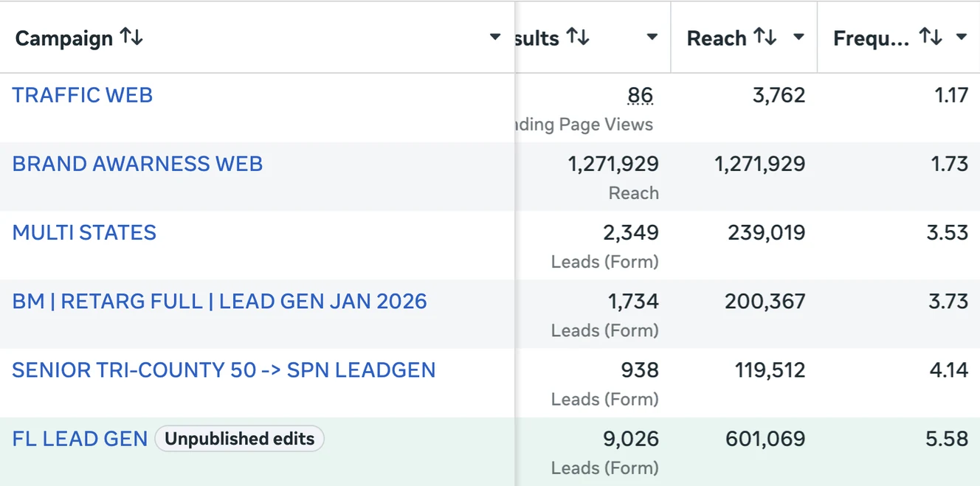The height and width of the screenshot is (486, 980).
Task: Open SENIOR TRI-COUNTY 50 -> SPN LEADGEN campaign
Action: tap(224, 369)
